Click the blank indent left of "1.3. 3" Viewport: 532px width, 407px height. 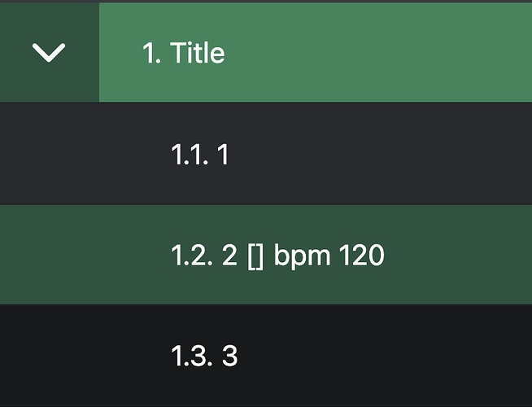tap(81, 356)
